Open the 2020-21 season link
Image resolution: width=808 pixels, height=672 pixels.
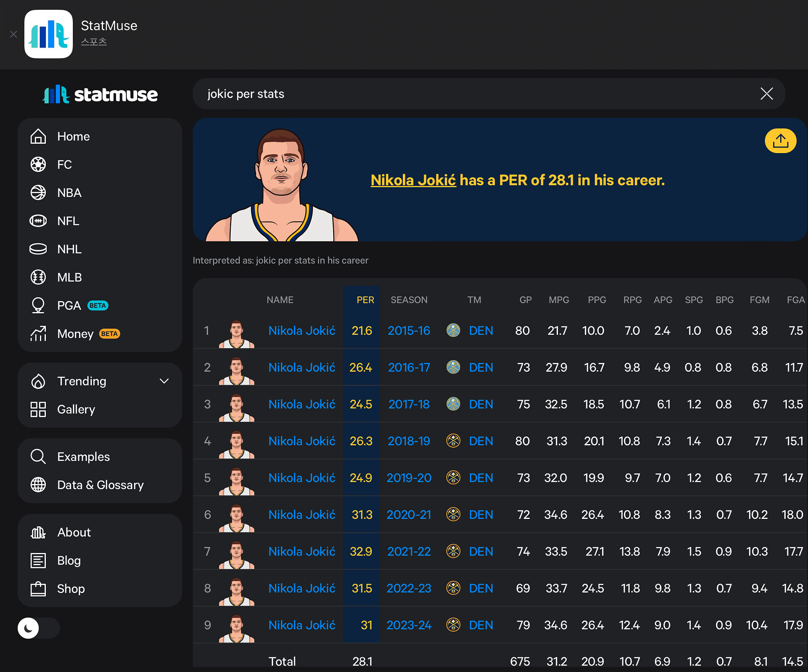[409, 515]
